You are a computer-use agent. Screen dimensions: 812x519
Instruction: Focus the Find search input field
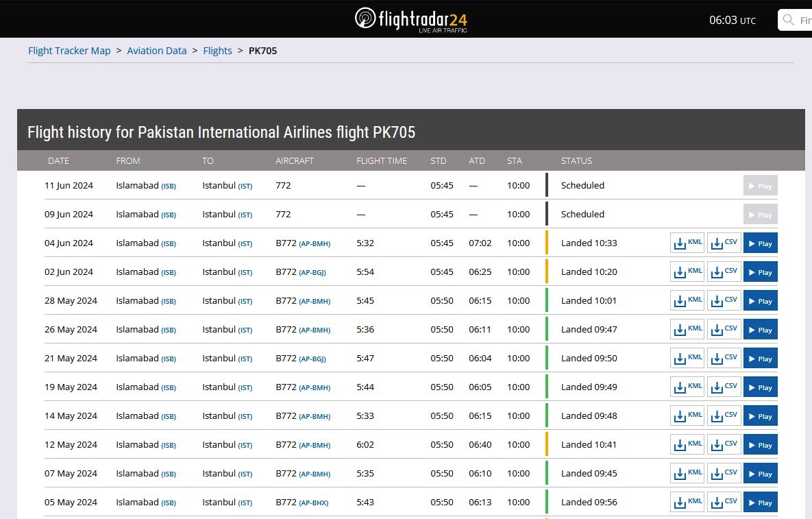[x=796, y=20]
